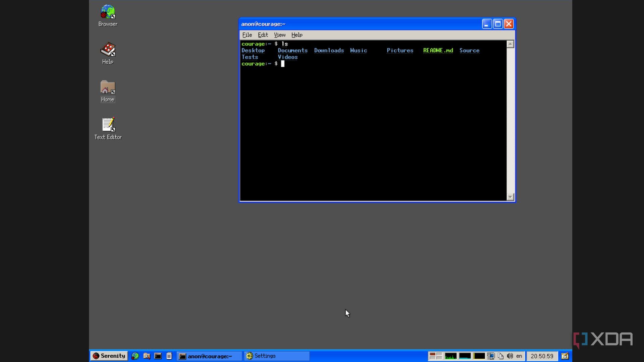Open the Serenity start menu
The height and width of the screenshot is (362, 644).
click(109, 356)
